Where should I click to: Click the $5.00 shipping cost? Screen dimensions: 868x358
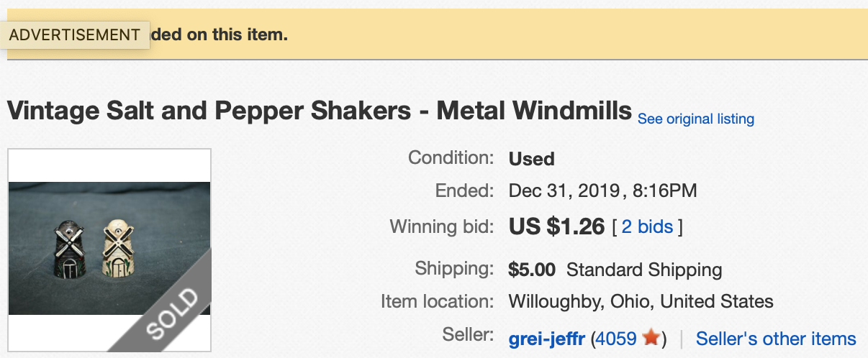532,270
